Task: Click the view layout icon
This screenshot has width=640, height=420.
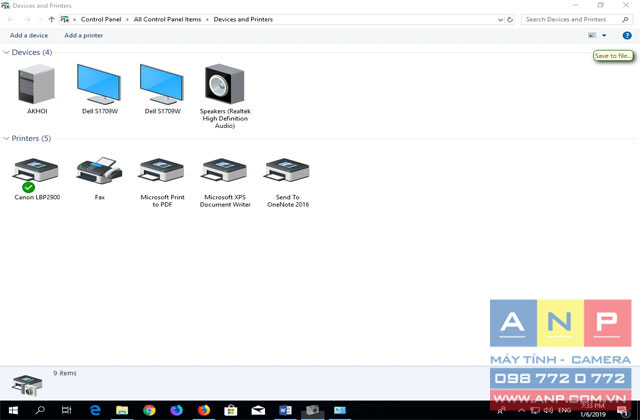Action: pos(592,36)
